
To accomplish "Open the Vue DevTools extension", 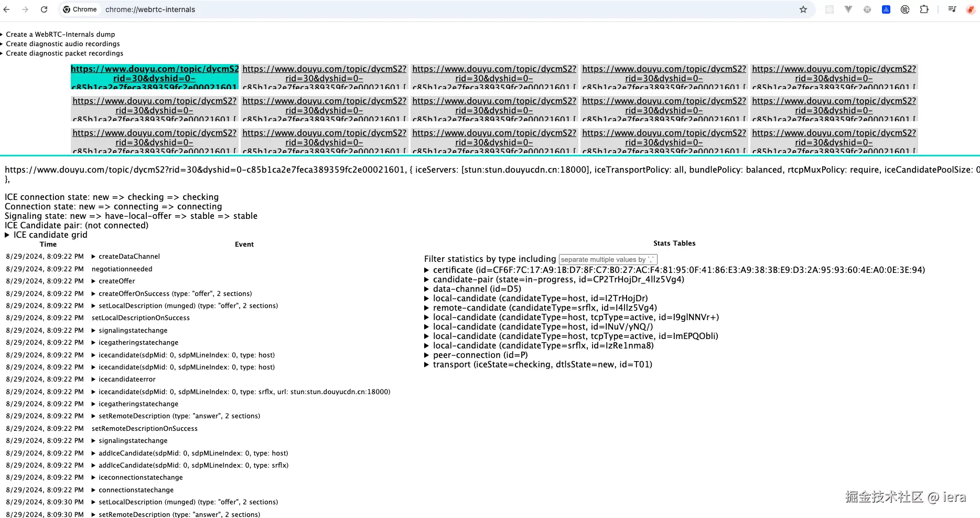I will click(848, 9).
